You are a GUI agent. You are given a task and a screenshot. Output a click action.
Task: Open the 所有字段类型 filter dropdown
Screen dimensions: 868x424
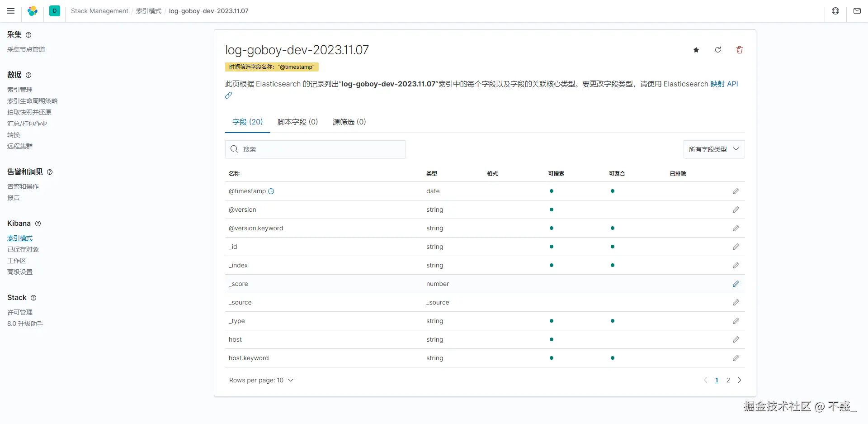(x=714, y=149)
